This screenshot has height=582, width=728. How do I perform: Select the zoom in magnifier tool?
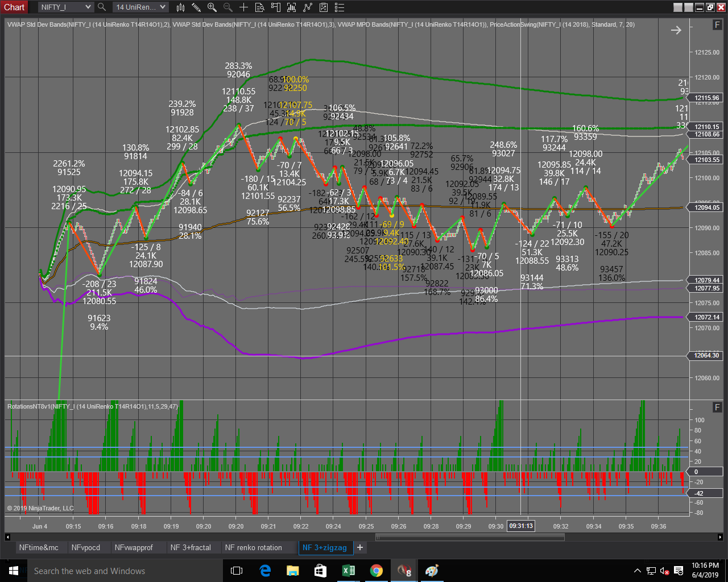tap(212, 7)
